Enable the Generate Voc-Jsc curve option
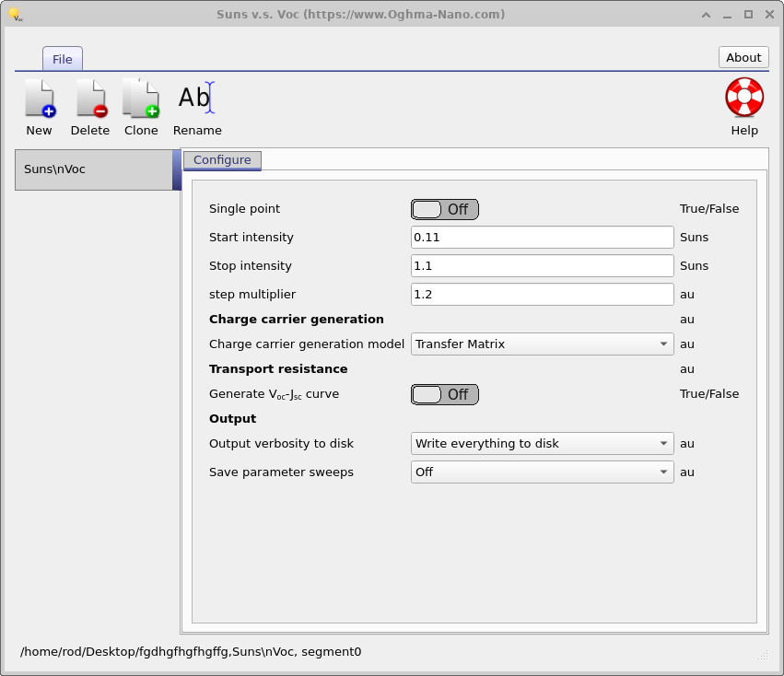This screenshot has height=676, width=784. pyautogui.click(x=444, y=394)
